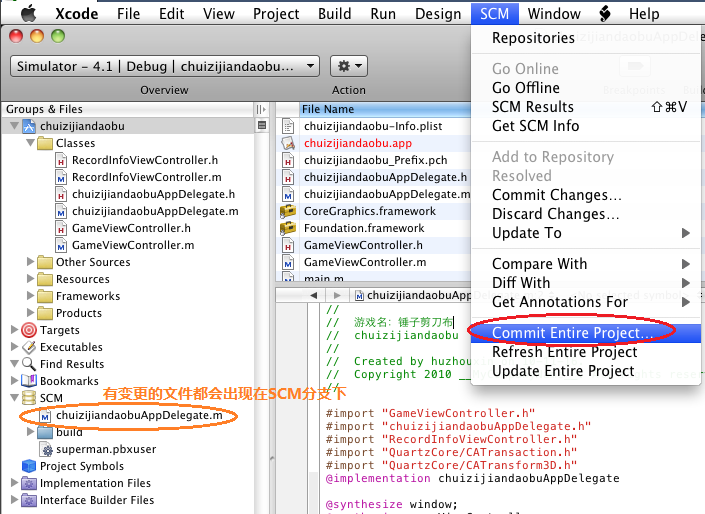The height and width of the screenshot is (514, 705).
Task: Open the Diff With submenu
Action: (585, 283)
